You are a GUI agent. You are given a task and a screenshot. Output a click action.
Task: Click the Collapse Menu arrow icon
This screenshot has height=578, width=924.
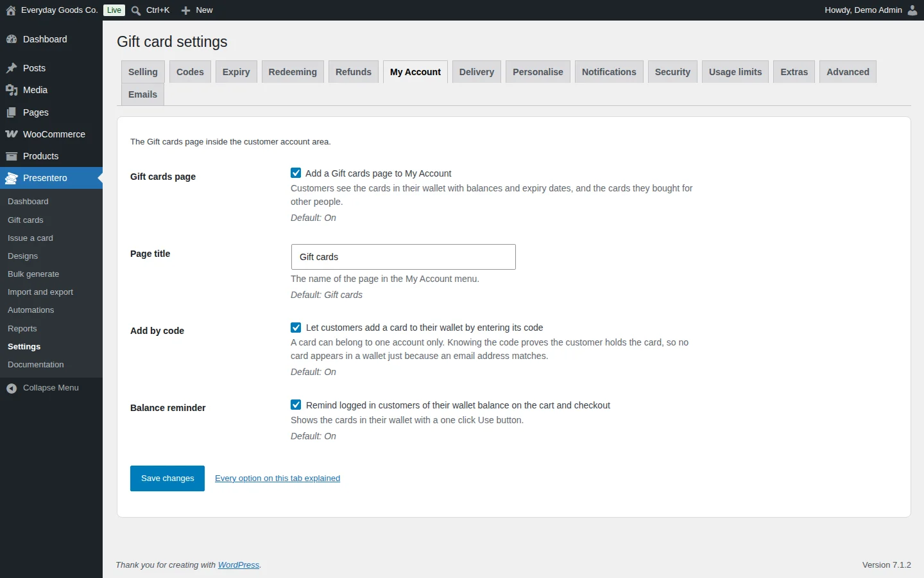(12, 388)
